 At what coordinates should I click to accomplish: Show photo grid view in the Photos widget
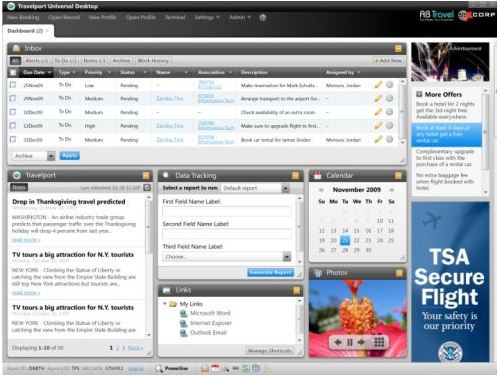[x=379, y=342]
